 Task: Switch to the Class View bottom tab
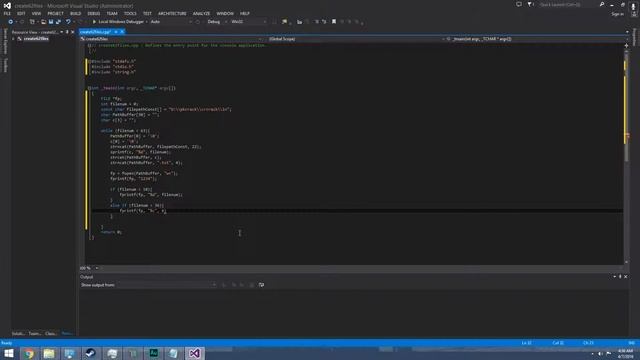pos(51,333)
